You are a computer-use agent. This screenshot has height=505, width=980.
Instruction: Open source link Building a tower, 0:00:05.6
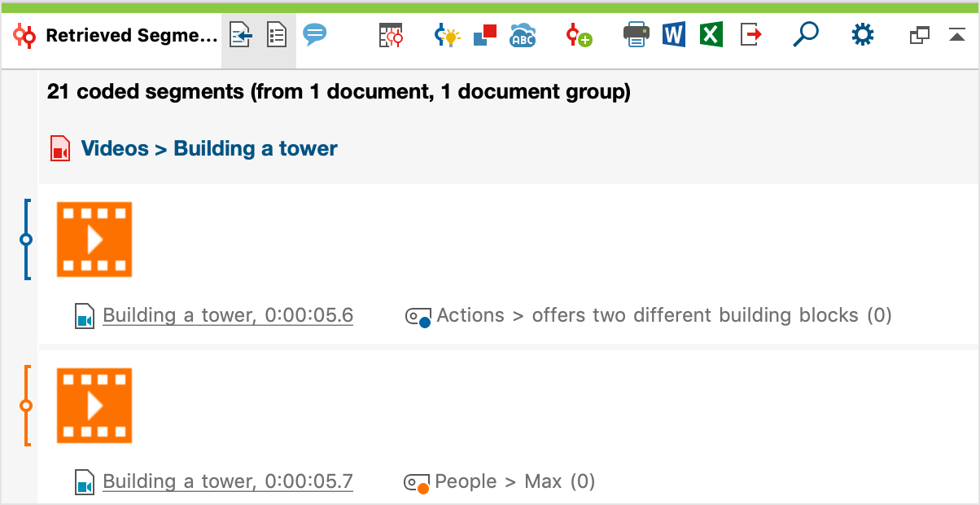pyautogui.click(x=228, y=316)
